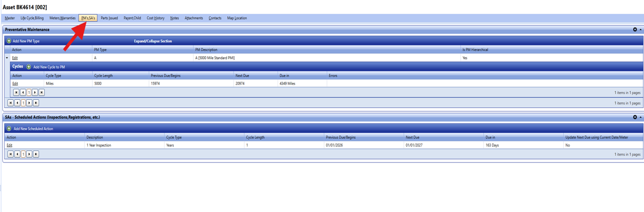The width and height of the screenshot is (644, 212).
Task: Collapse the Preventative Maintenance panel arrow
Action: 640,30
